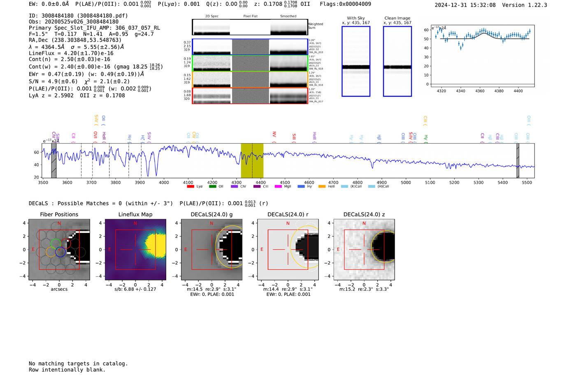Click the With Sky image panel
This screenshot has height=392, width=576.
pos(356,61)
